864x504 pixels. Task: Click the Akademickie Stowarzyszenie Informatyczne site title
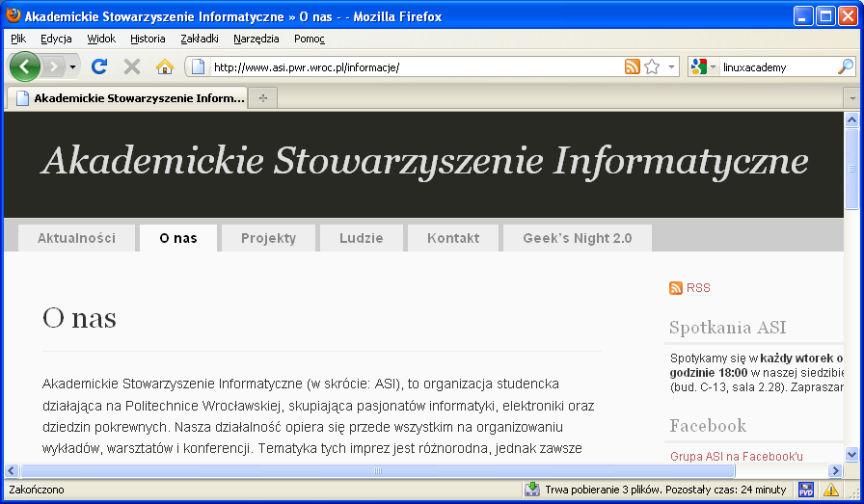[x=425, y=161]
